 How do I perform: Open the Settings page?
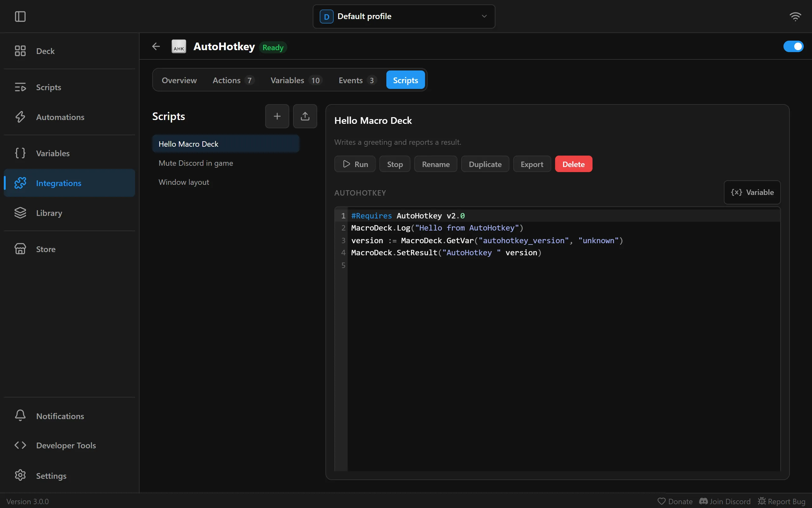pyautogui.click(x=69, y=475)
